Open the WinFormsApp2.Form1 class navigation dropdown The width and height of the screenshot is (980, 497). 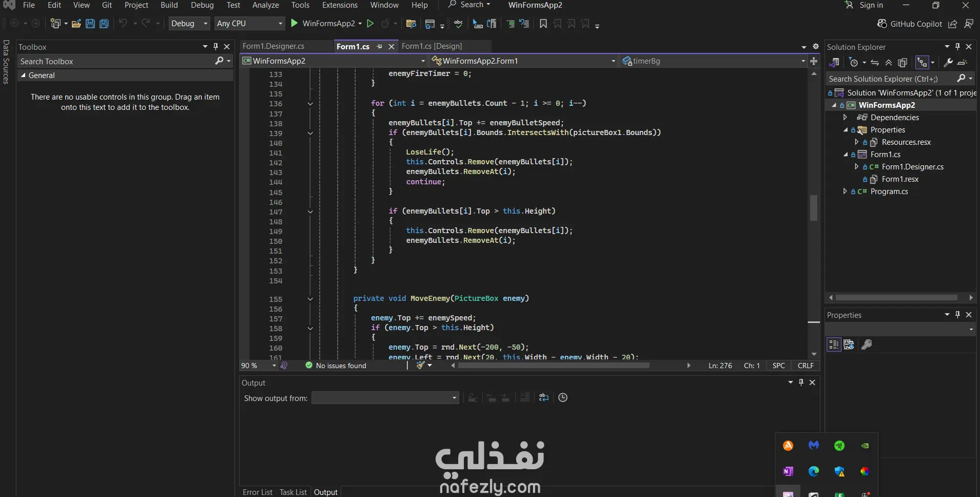click(x=524, y=61)
